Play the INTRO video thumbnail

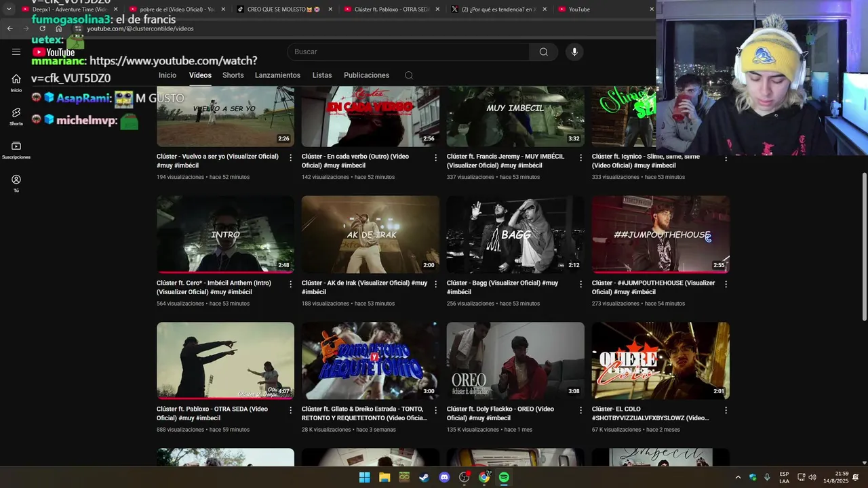coord(225,235)
